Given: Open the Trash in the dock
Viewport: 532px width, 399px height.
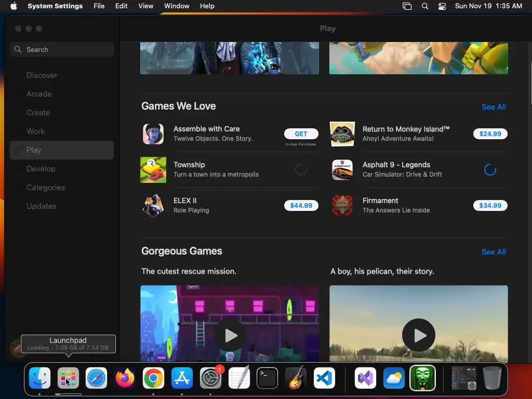Looking at the screenshot, I should (x=492, y=378).
